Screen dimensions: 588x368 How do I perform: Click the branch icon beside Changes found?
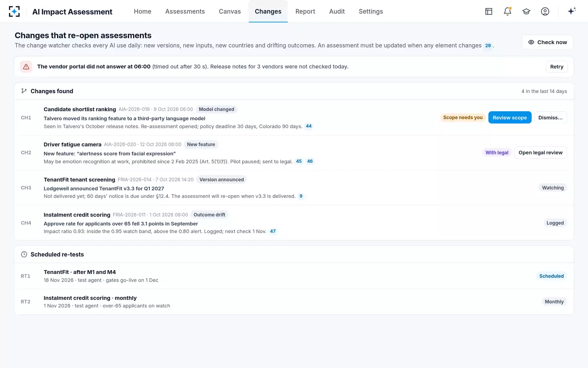point(24,91)
